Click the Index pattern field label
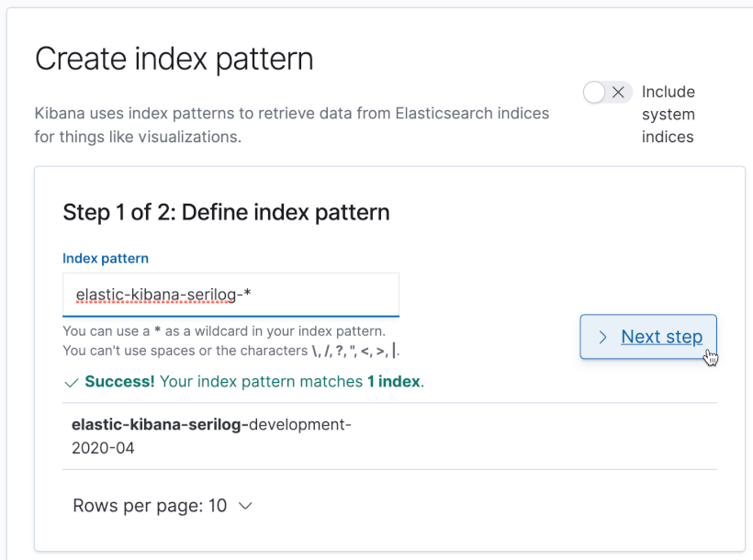This screenshot has height=560, width=753. tap(106, 258)
